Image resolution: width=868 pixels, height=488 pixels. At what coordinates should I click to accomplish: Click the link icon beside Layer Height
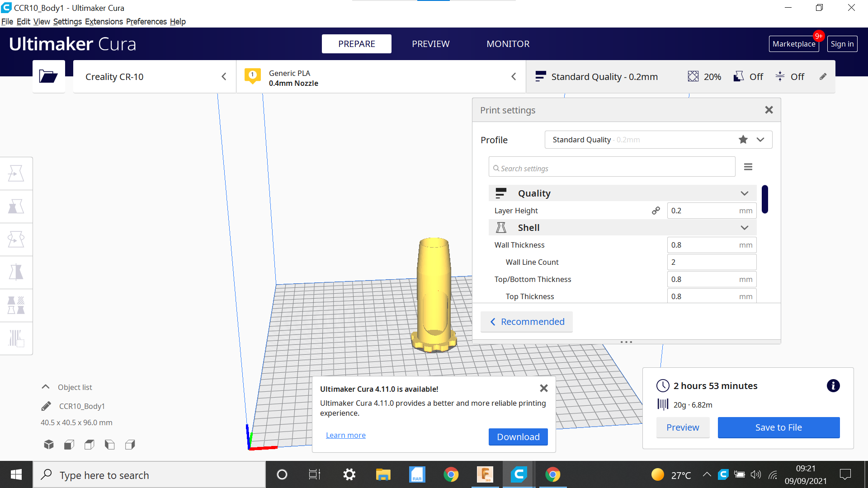[656, 211]
